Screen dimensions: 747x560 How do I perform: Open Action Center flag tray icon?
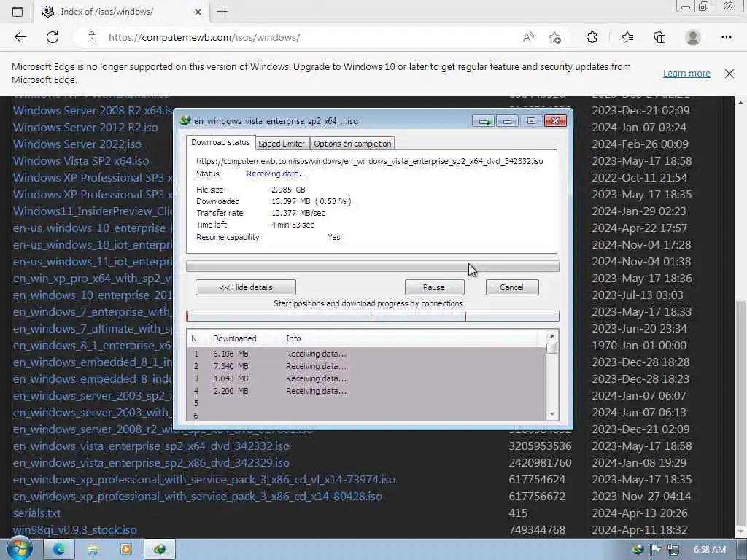656,550
